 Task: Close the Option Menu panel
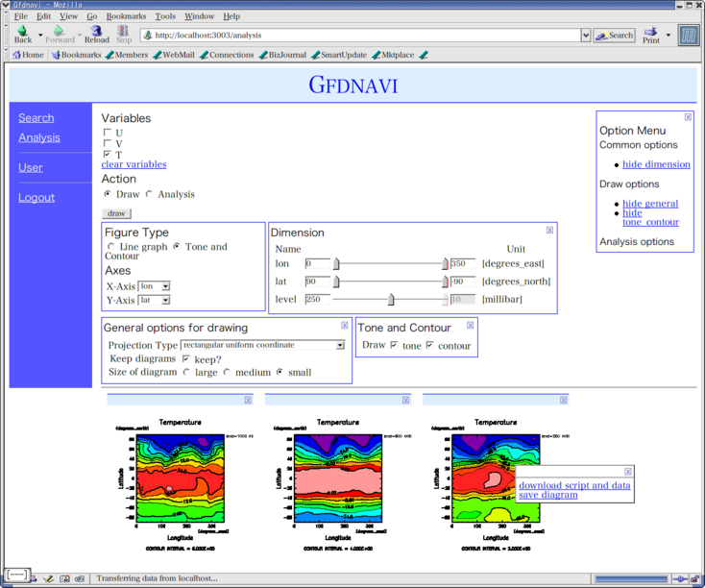tap(688, 117)
